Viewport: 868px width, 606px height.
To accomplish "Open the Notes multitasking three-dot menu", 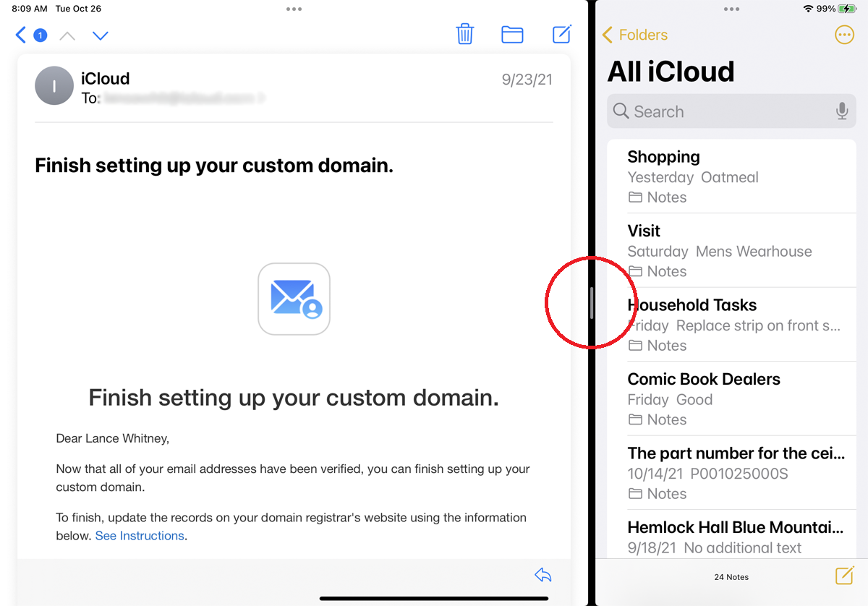I will click(731, 9).
